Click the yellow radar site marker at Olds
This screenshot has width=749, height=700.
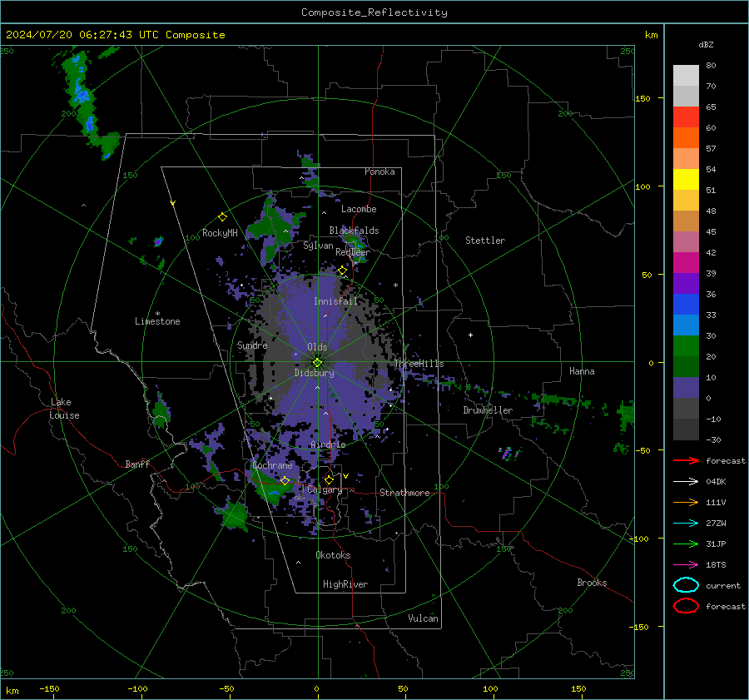tap(317, 363)
